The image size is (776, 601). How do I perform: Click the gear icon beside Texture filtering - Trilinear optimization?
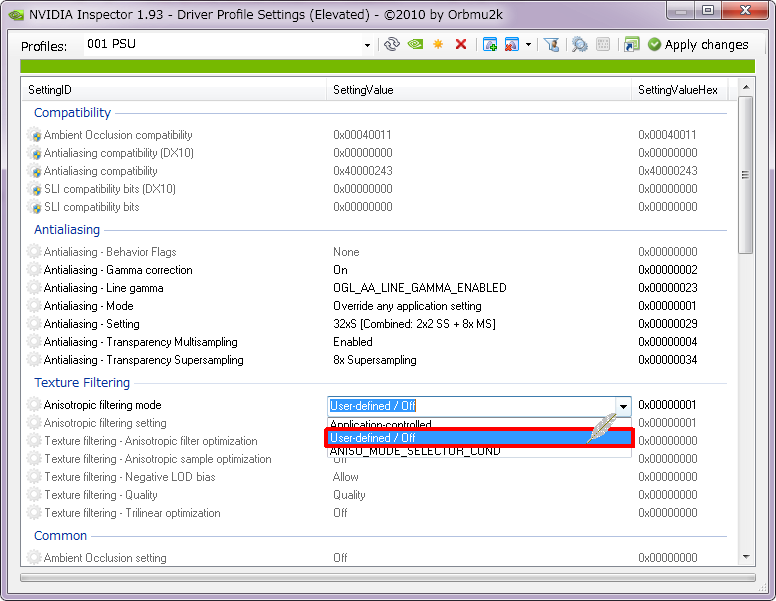click(x=34, y=513)
